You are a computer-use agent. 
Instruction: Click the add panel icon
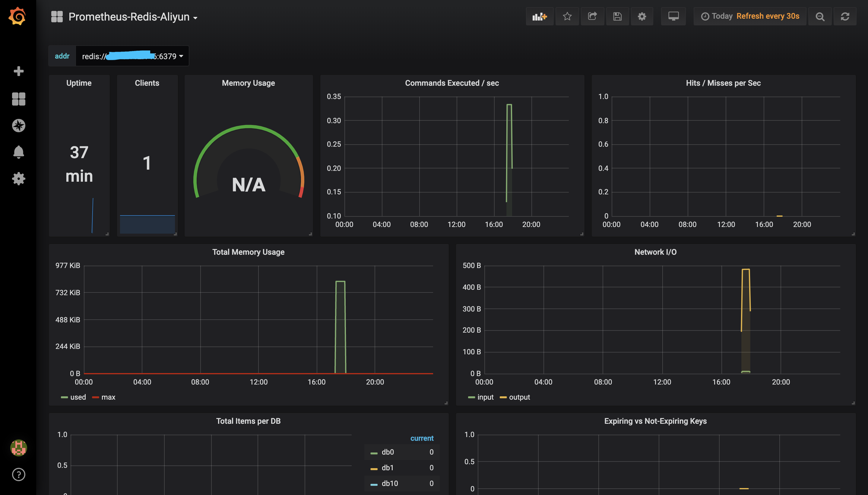(x=540, y=17)
